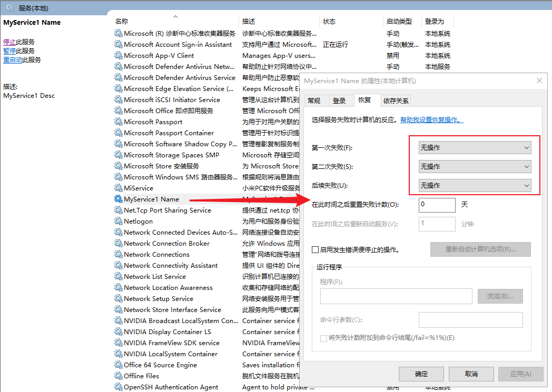This screenshot has width=552, height=392.
Task: Click the Microsoft Passport service icon
Action: (x=119, y=122)
